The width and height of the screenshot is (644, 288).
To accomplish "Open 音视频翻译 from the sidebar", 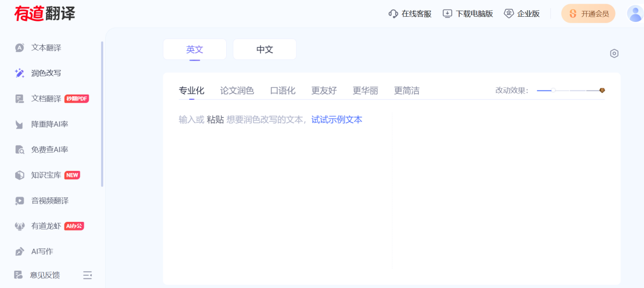I will 50,200.
